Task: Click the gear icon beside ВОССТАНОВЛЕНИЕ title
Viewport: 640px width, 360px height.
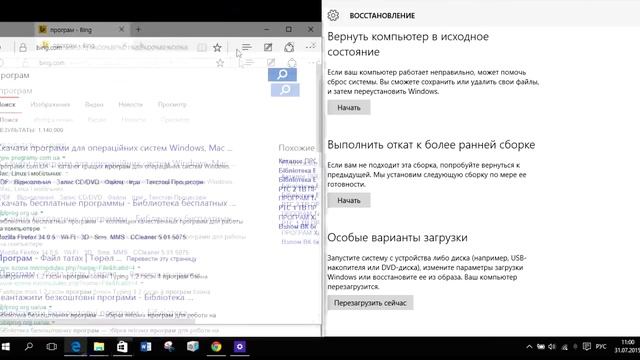Action: tap(333, 15)
